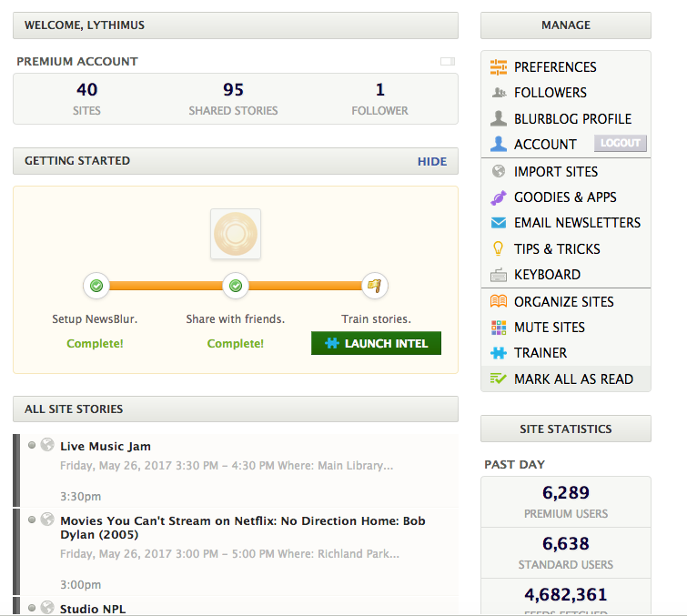The width and height of the screenshot is (687, 616).
Task: Open Preferences sliders icon
Action: 498,67
